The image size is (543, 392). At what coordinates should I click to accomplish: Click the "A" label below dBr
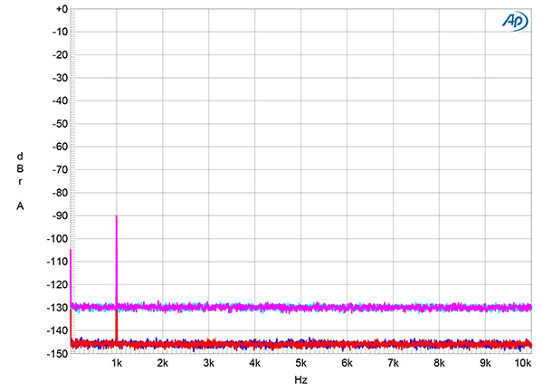(x=20, y=206)
